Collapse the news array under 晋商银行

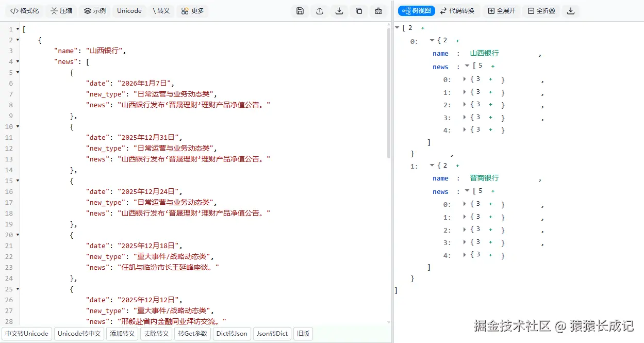[x=467, y=191]
